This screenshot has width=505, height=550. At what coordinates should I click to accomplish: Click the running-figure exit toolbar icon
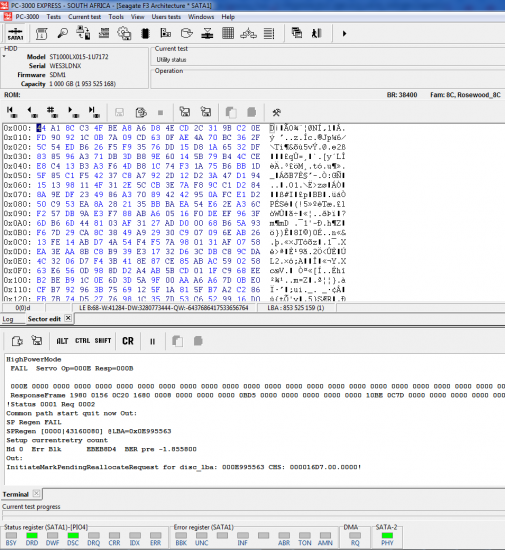pos(317,34)
